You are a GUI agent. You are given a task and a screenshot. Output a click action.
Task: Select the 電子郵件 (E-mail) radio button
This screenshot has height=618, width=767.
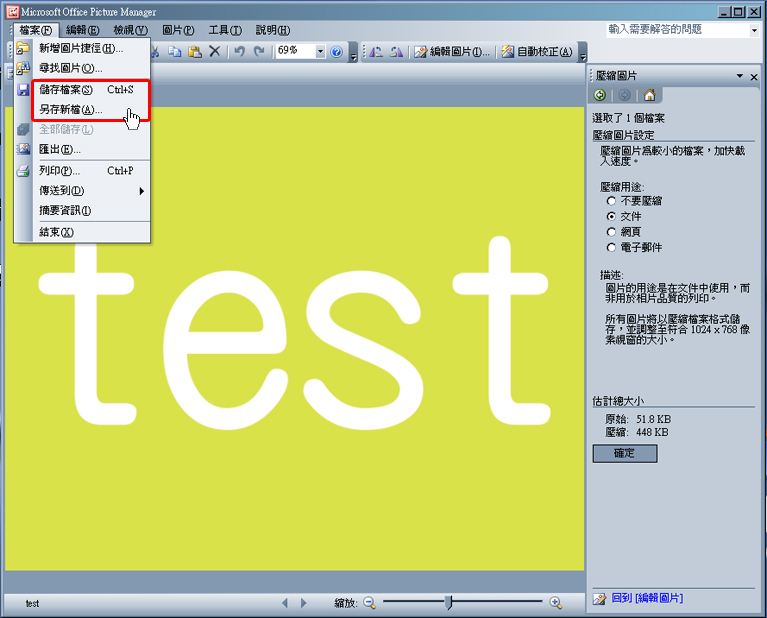[611, 247]
